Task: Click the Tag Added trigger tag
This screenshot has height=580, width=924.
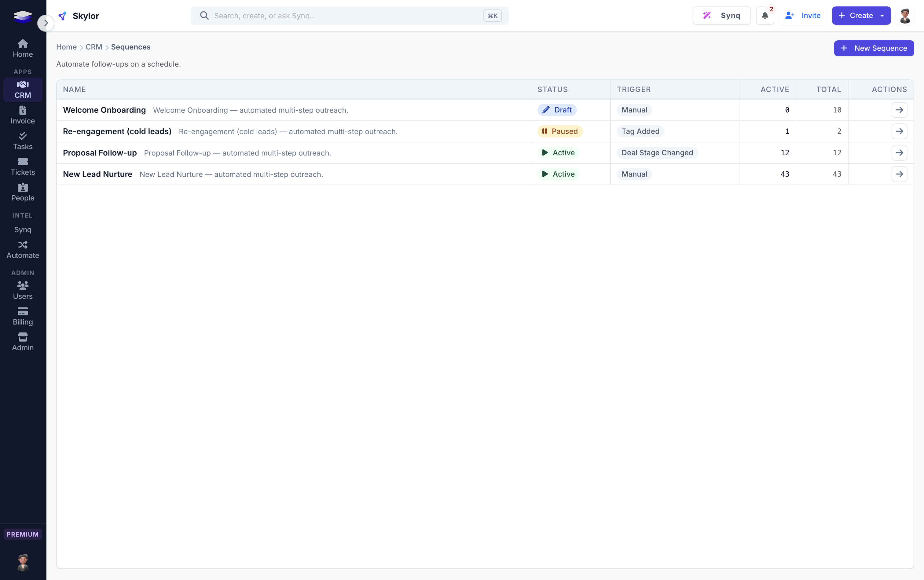Action: coord(640,132)
